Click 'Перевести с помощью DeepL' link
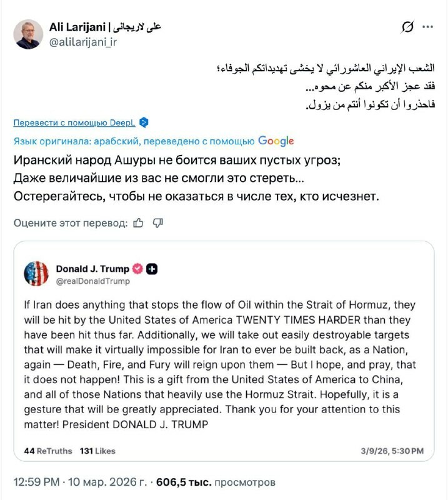The width and height of the screenshot is (448, 500). [x=74, y=122]
